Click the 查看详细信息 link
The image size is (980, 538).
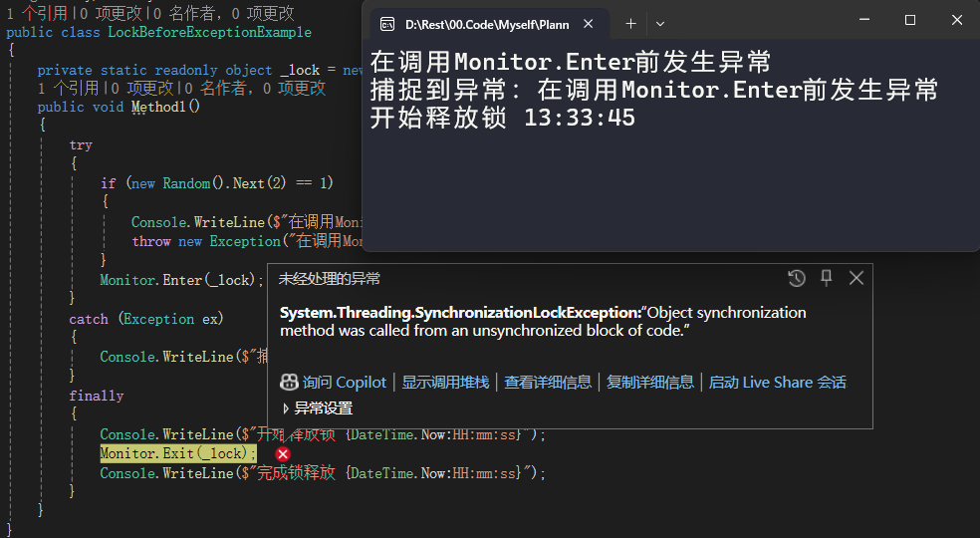(548, 383)
